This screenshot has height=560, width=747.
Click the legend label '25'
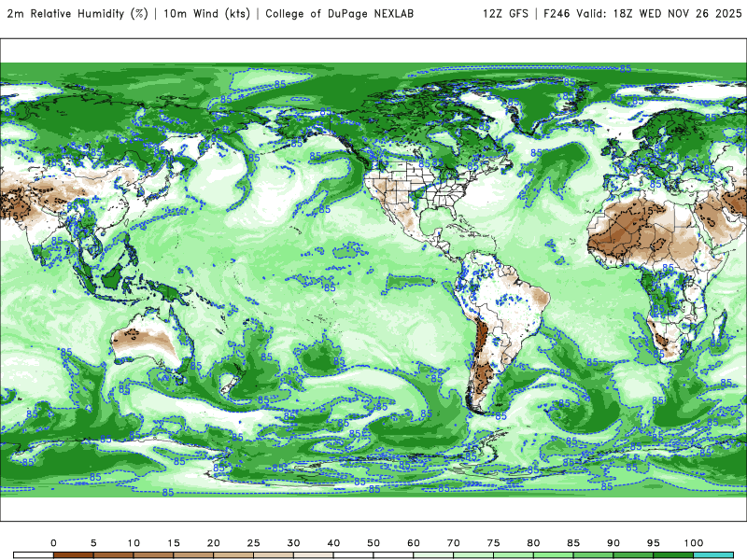pyautogui.click(x=253, y=543)
